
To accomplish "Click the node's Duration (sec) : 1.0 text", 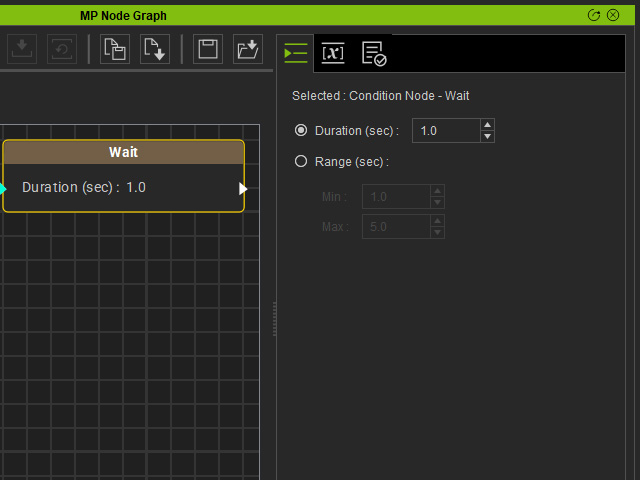I will (84, 187).
